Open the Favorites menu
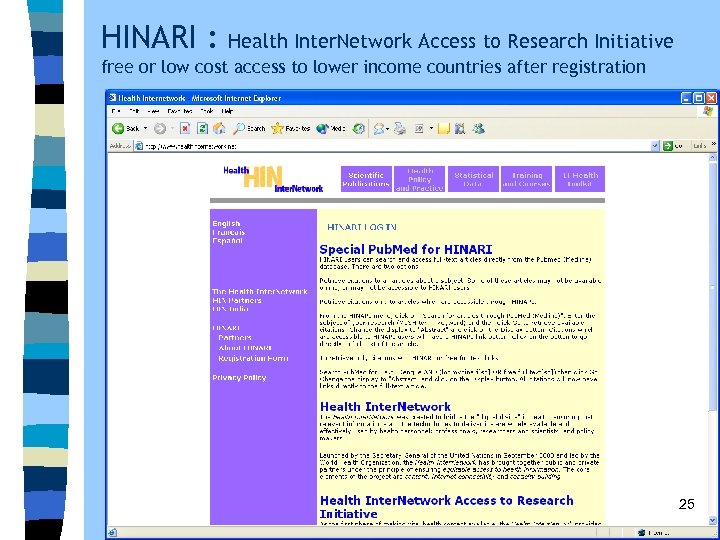Viewport: 720px width, 540px height. pos(180,111)
